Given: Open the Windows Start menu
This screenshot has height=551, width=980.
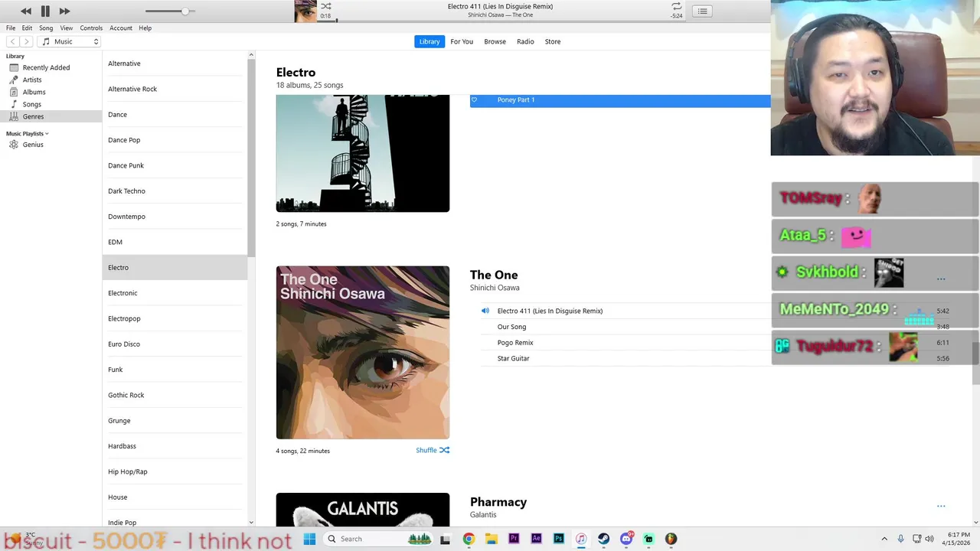Looking at the screenshot, I should 309,539.
